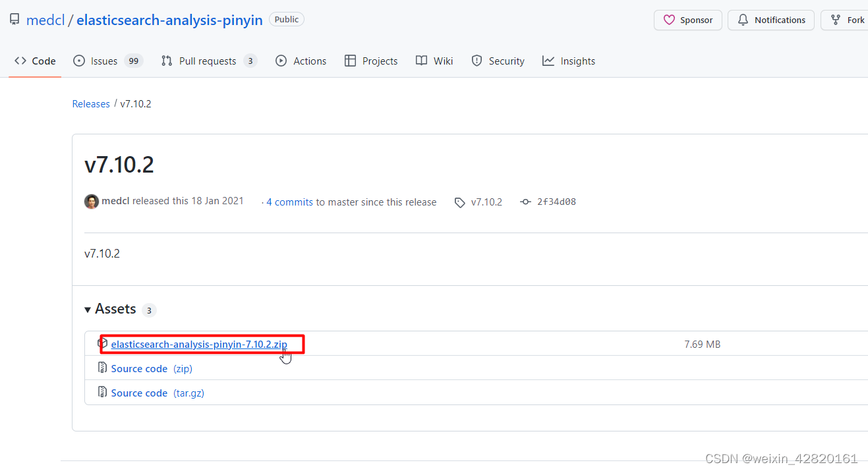Go to the Releases breadcrumb link

(x=91, y=104)
